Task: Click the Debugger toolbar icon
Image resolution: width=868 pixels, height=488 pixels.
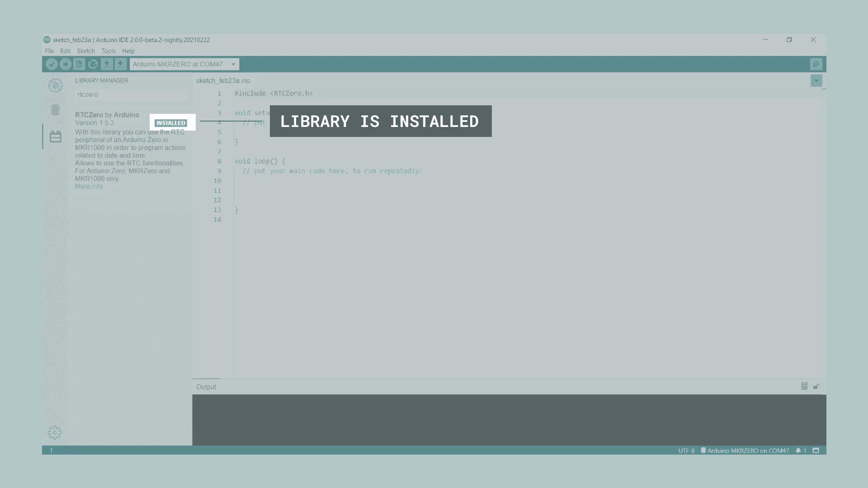Action: [x=93, y=64]
